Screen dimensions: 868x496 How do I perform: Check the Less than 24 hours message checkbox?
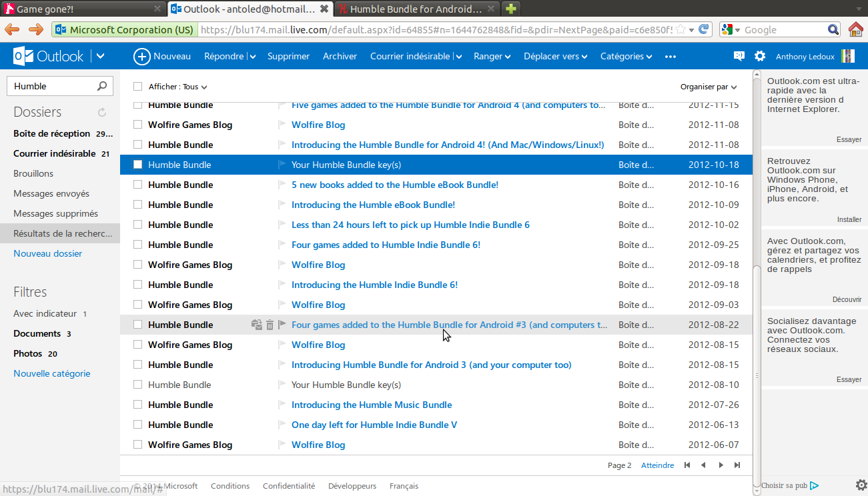click(138, 225)
